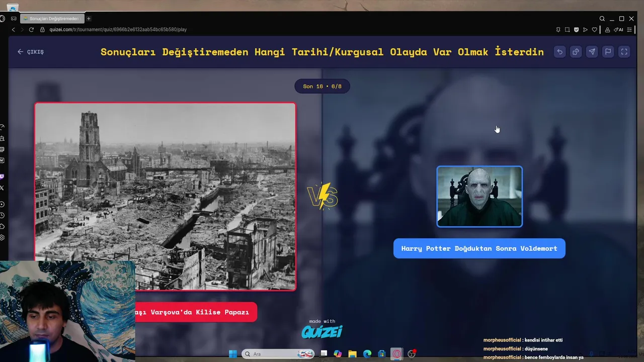The height and width of the screenshot is (362, 644).
Task: Click the undo last choice icon
Action: [x=559, y=52]
